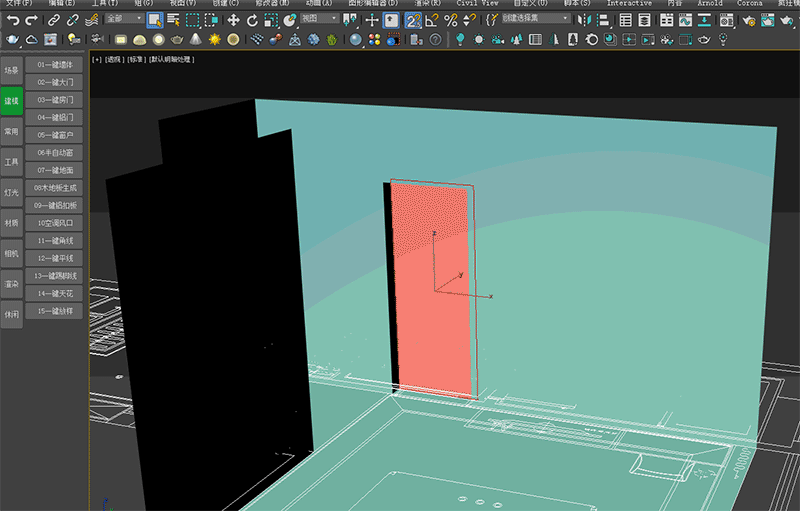Image resolution: width=800 pixels, height=511 pixels.
Task: Select the Rotate transform tool
Action: (x=251, y=19)
